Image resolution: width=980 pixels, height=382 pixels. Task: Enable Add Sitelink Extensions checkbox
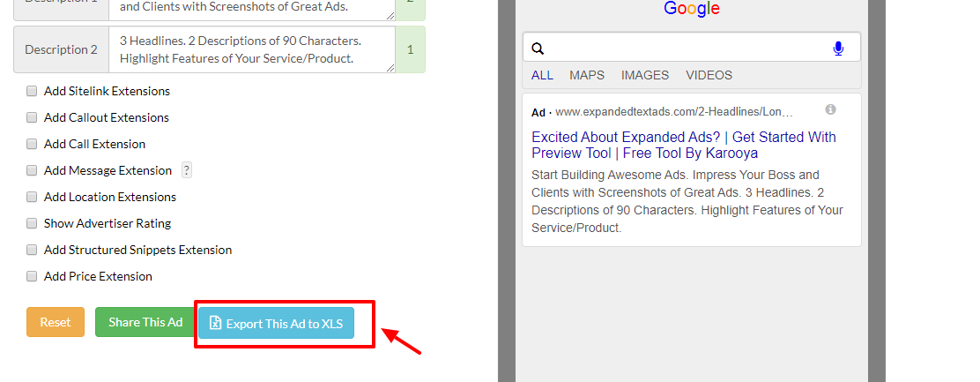[x=32, y=91]
